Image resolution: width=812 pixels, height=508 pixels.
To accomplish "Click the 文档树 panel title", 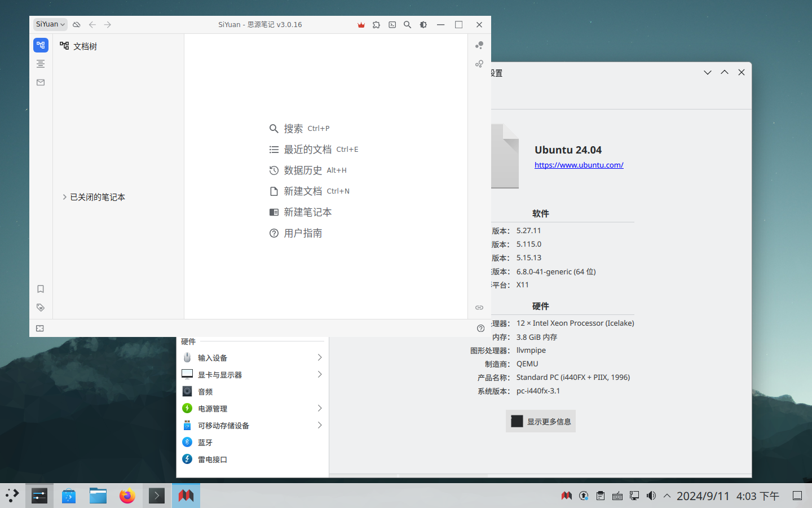I will 85,46.
